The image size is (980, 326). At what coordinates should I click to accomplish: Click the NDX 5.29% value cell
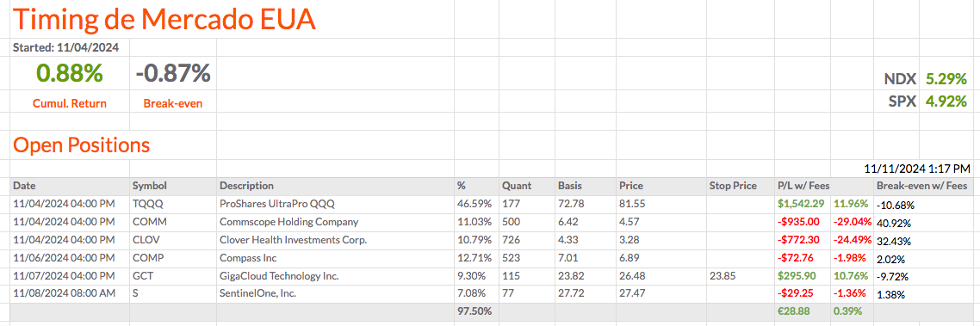click(944, 79)
